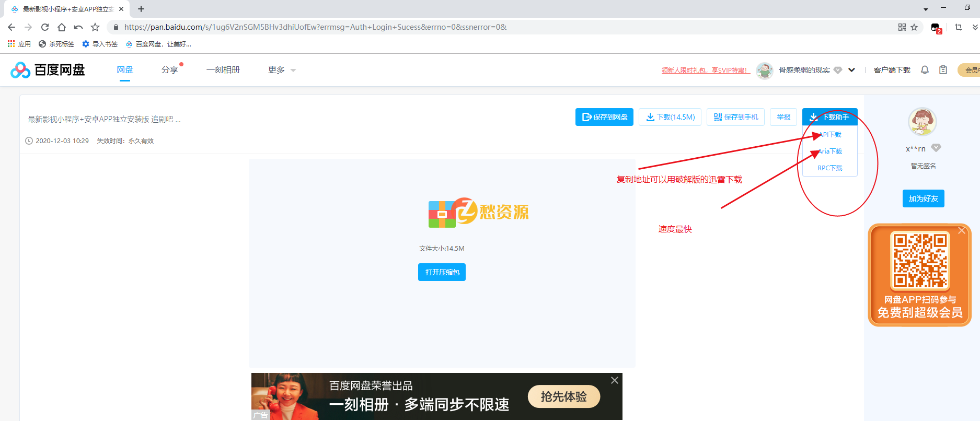Open the 导入书签 bookmark
980x421 pixels.
tap(100, 44)
